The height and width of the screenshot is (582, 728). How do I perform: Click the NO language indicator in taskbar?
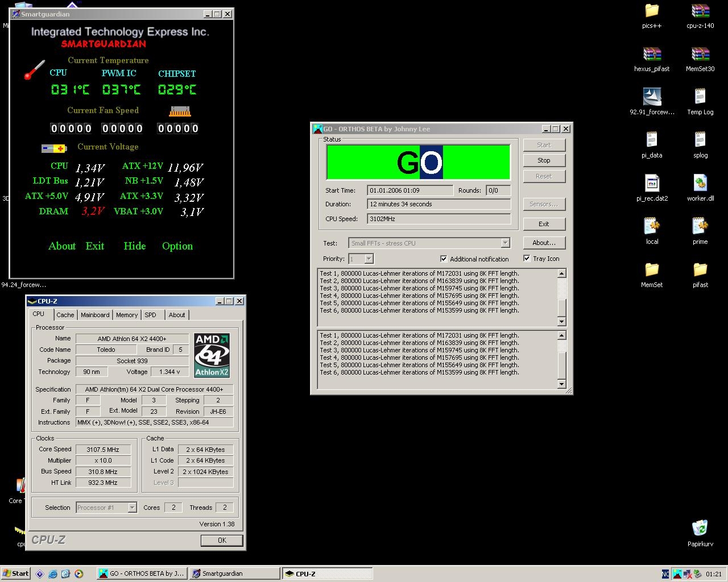tap(666, 574)
